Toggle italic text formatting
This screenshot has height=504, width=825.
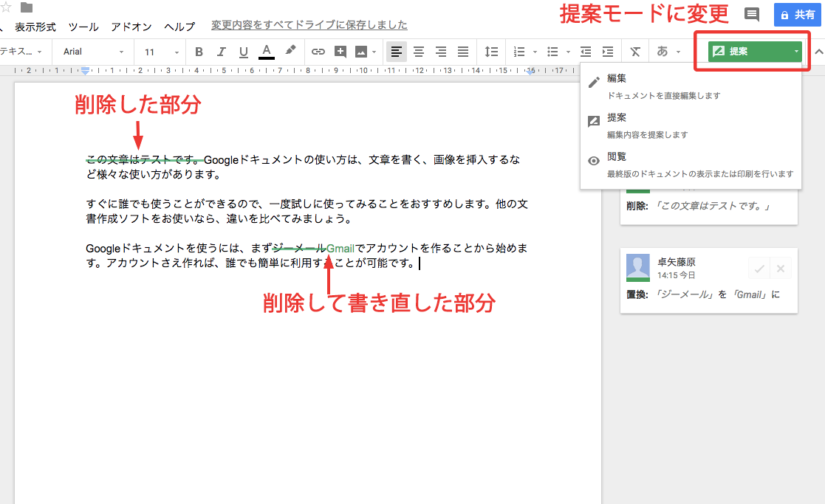(x=221, y=52)
